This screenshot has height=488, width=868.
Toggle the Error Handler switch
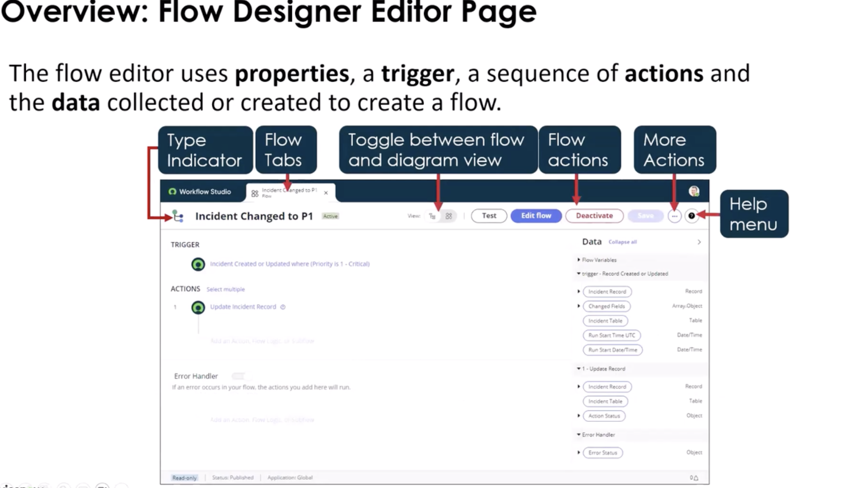(x=238, y=376)
